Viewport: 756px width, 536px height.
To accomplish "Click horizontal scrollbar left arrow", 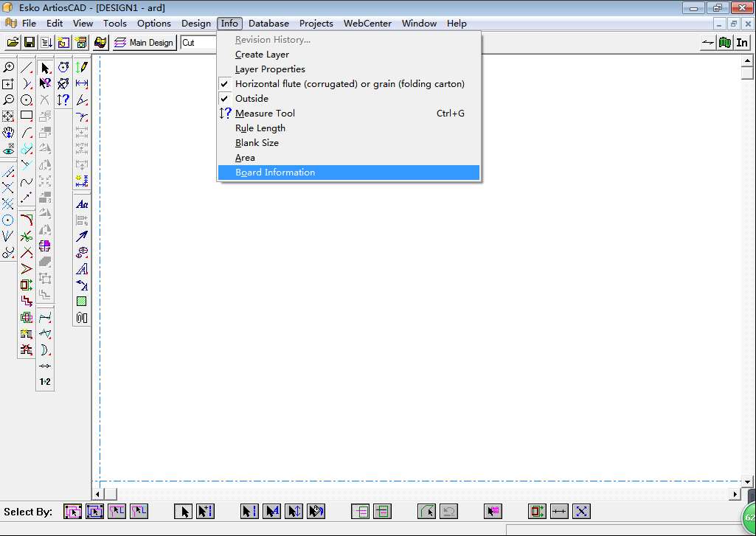I will click(x=98, y=493).
